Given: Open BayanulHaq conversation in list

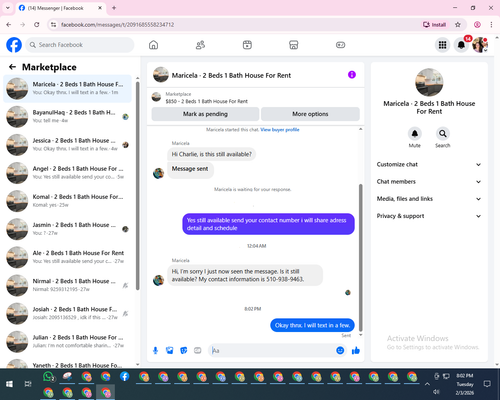Looking at the screenshot, I should [x=67, y=117].
